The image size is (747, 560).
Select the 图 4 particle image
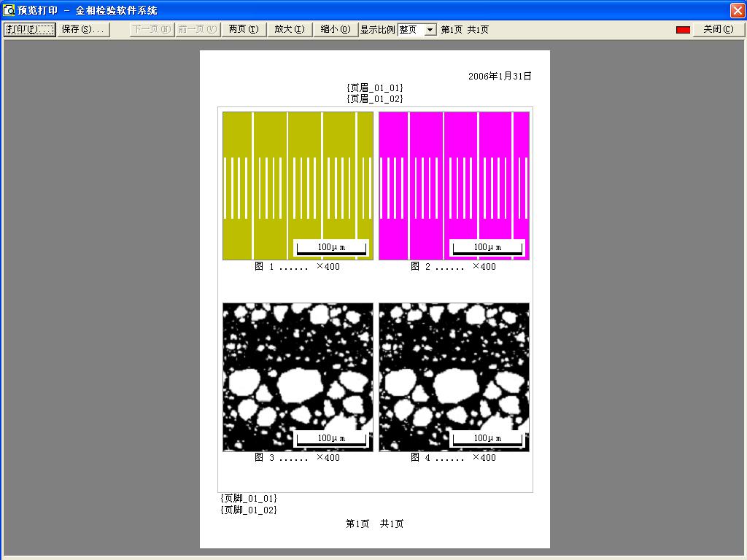pos(454,377)
